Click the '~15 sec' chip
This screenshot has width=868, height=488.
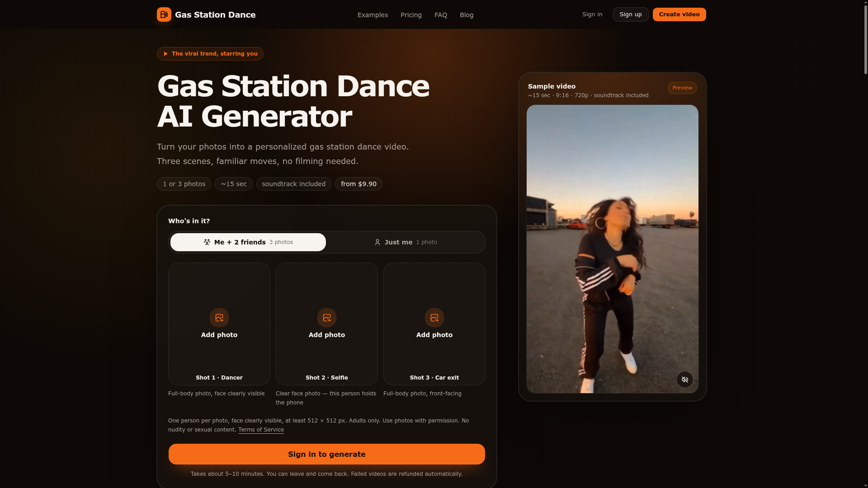pyautogui.click(x=234, y=184)
